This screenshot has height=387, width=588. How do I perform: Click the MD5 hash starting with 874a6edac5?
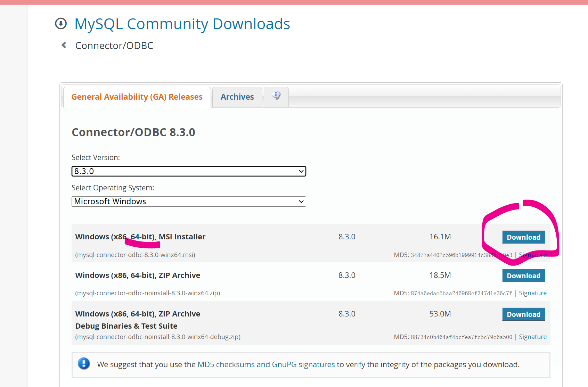[462, 294]
